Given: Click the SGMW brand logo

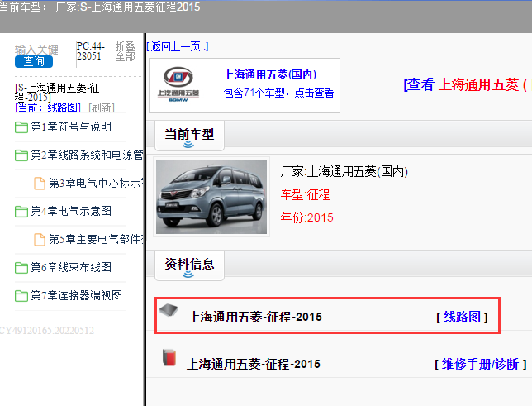Looking at the screenshot, I should pyautogui.click(x=178, y=84).
